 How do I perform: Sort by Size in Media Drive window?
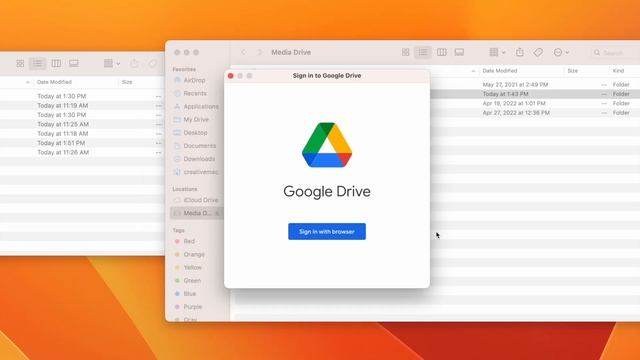tap(573, 71)
